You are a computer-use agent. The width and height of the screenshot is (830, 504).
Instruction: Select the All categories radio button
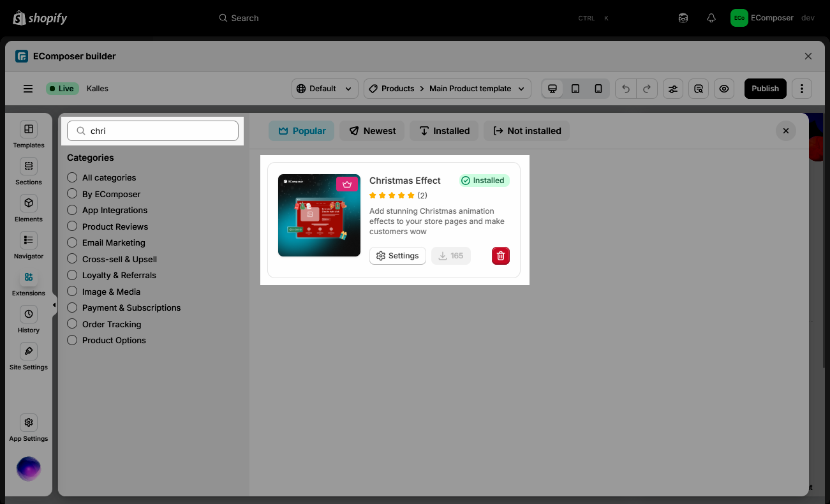72,177
